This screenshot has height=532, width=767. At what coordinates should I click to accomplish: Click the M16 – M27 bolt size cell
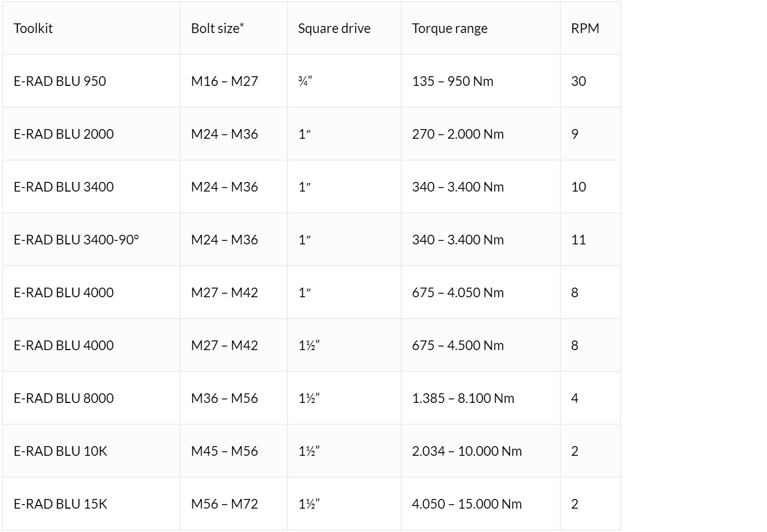pos(225,81)
